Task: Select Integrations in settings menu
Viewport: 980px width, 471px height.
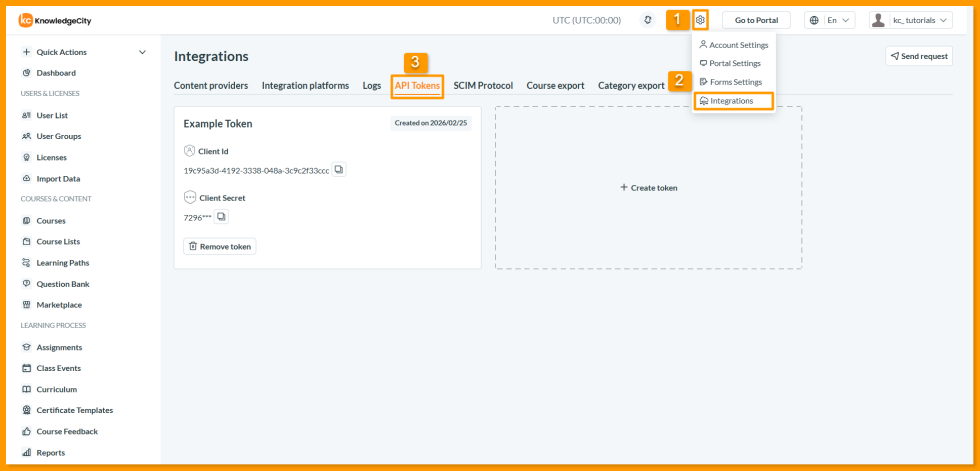Action: (x=734, y=101)
